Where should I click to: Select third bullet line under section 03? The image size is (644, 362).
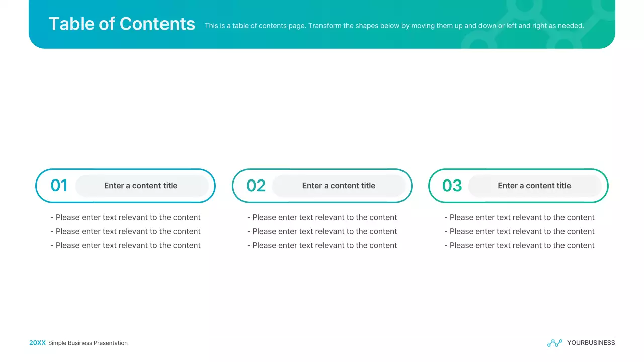click(x=520, y=245)
